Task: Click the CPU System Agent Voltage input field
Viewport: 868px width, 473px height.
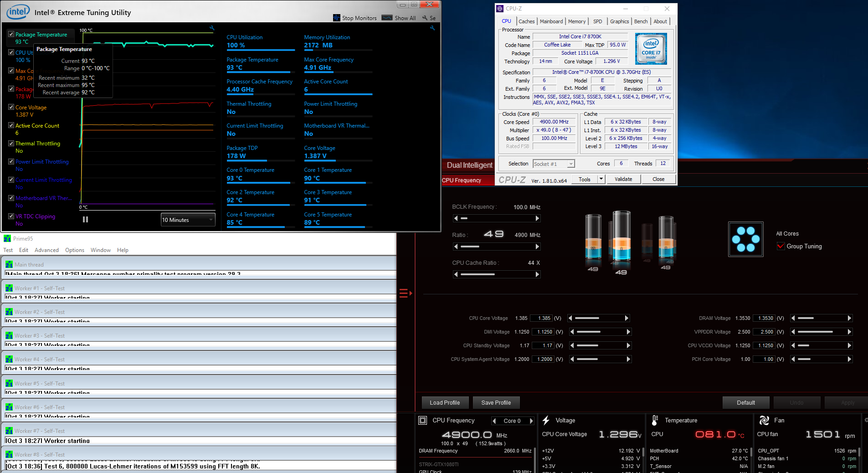Action: tap(543, 359)
